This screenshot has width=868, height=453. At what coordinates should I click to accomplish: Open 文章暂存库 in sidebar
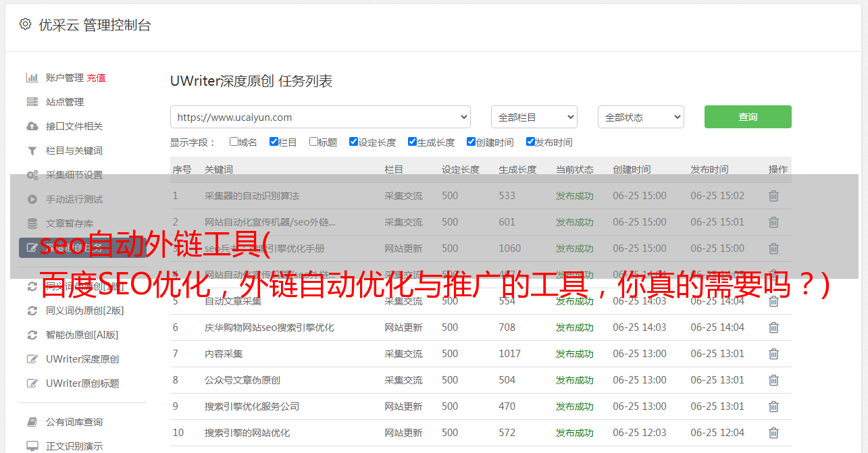pyautogui.click(x=70, y=223)
